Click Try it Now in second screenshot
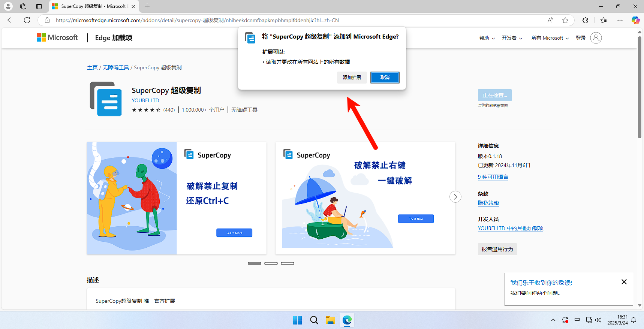Viewport: 644px width, 329px height. click(x=416, y=219)
